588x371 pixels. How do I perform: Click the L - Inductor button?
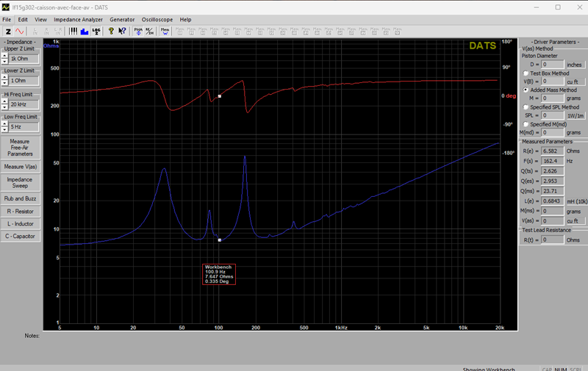pyautogui.click(x=21, y=224)
